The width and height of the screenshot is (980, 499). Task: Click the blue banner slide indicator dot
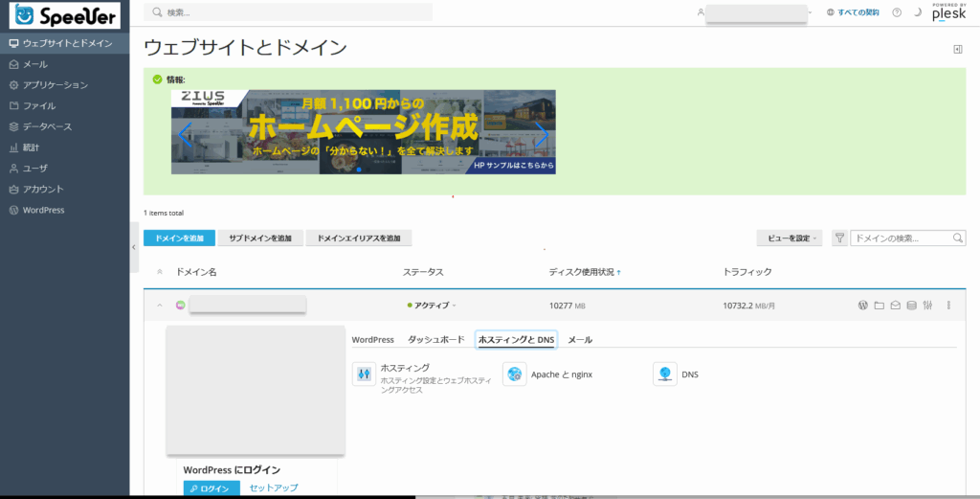pos(359,170)
